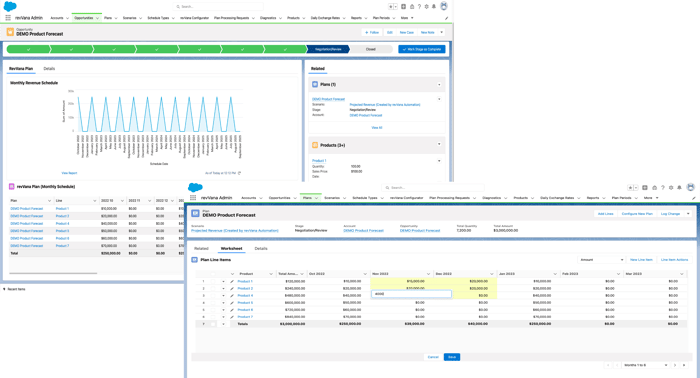Open more actions dropdown beside New Note
Image resolution: width=700 pixels, height=378 pixels.
pyautogui.click(x=442, y=32)
